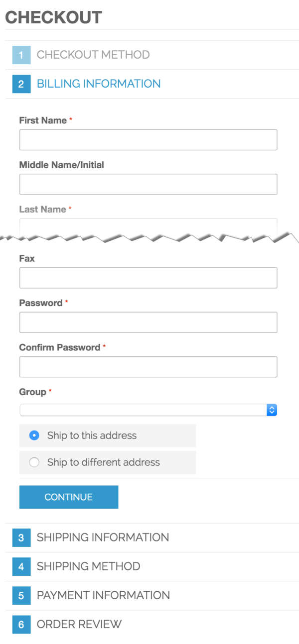Focus the Confirm Password input
This screenshot has height=644, width=299.
pyautogui.click(x=148, y=366)
